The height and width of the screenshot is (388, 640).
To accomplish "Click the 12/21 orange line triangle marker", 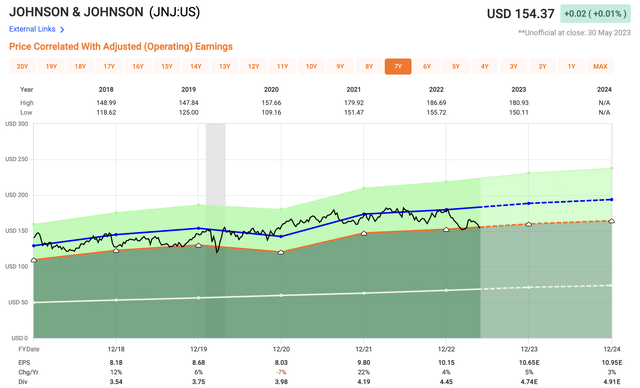I will click(x=364, y=233).
